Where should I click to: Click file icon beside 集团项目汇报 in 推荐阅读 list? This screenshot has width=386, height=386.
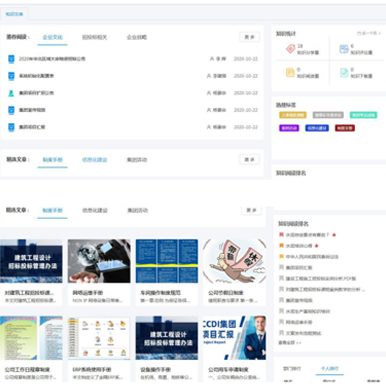(x=11, y=127)
